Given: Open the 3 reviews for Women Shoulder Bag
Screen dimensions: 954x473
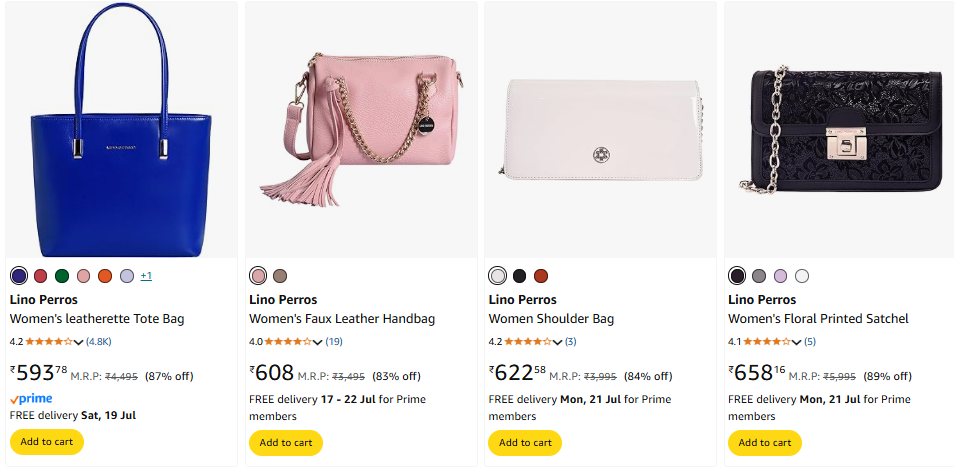Looking at the screenshot, I should (570, 342).
